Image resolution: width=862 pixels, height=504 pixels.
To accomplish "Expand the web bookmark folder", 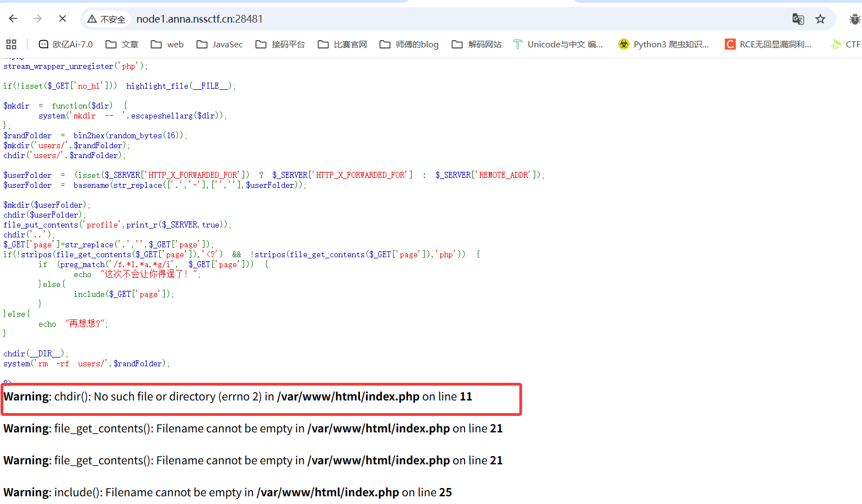I will pos(168,44).
